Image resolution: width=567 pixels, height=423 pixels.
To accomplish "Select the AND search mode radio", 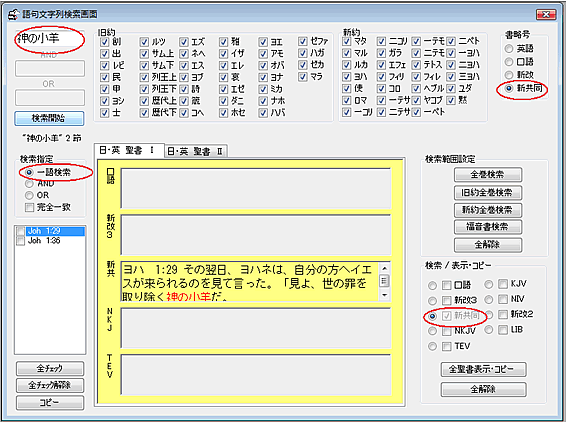I will coord(29,184).
